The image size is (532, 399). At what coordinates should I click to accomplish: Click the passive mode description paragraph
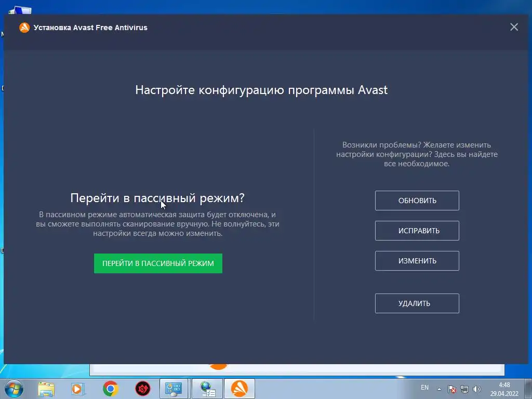coord(158,224)
